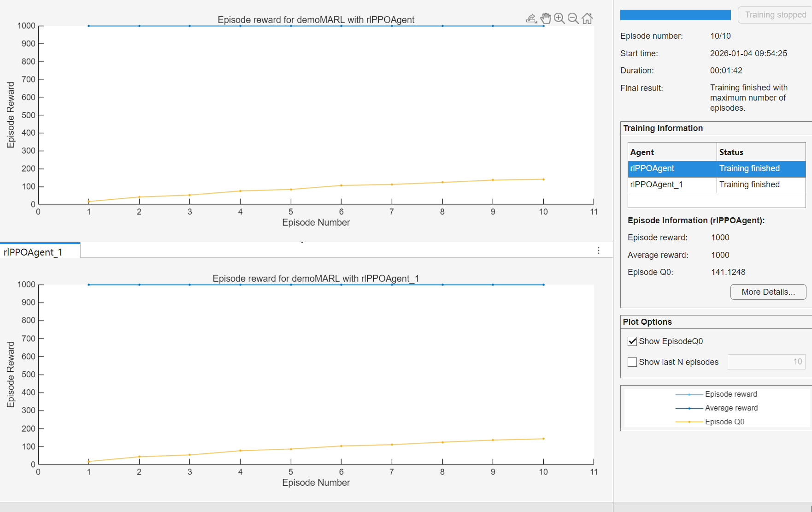
Task: Restore axes view with home icon
Action: [587, 18]
